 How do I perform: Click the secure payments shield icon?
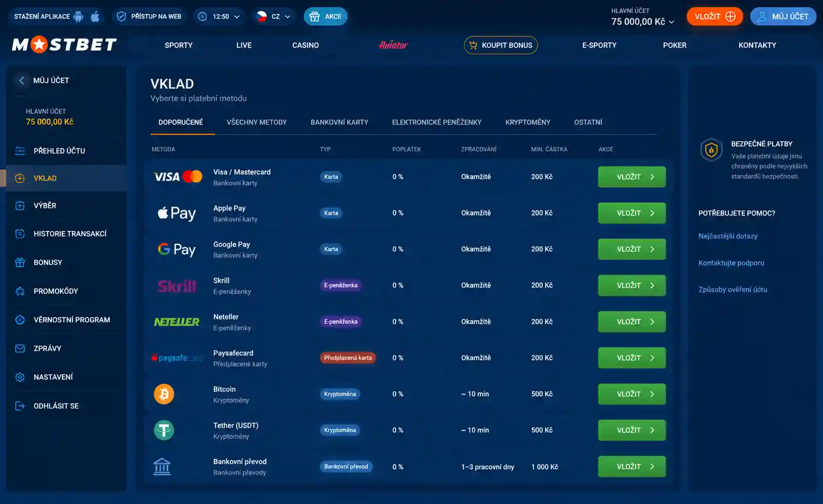(712, 150)
